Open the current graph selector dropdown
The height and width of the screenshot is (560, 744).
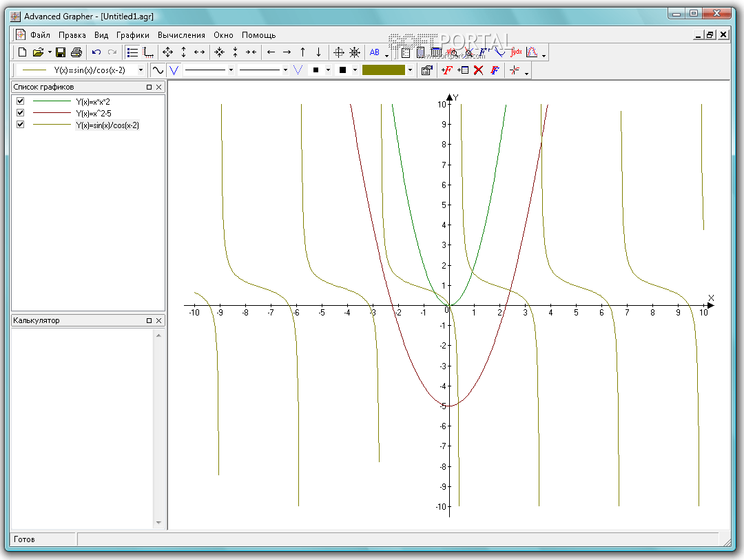(x=141, y=70)
